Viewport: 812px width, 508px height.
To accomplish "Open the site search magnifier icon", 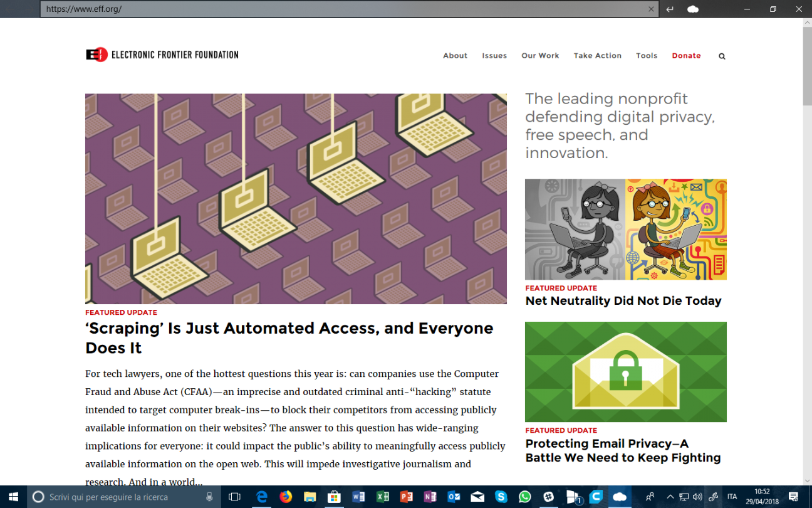I will tap(722, 56).
